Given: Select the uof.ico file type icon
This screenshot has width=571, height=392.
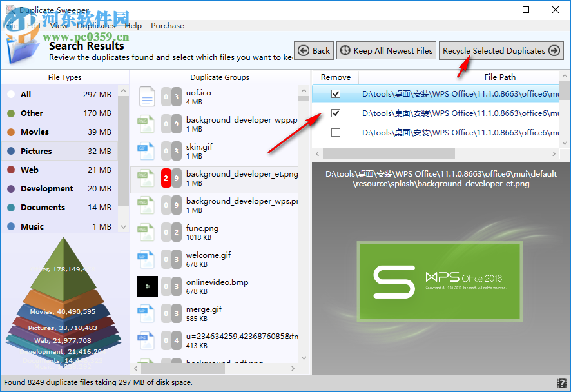Looking at the screenshot, I should (x=147, y=97).
